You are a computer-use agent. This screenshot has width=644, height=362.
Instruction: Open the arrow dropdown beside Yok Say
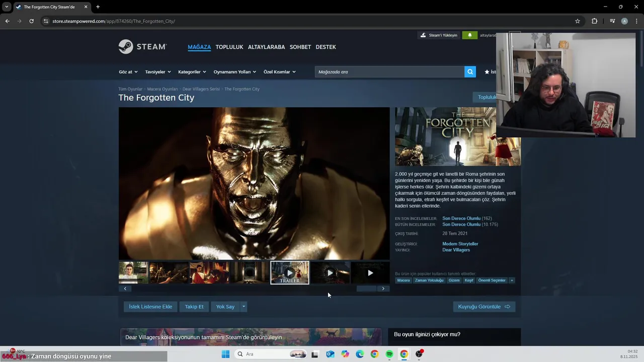point(244,307)
